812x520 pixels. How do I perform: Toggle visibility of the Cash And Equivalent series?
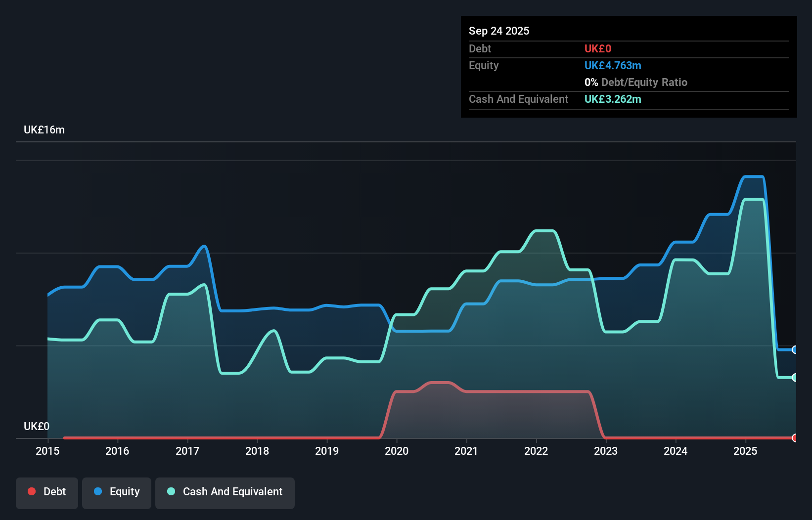225,492
